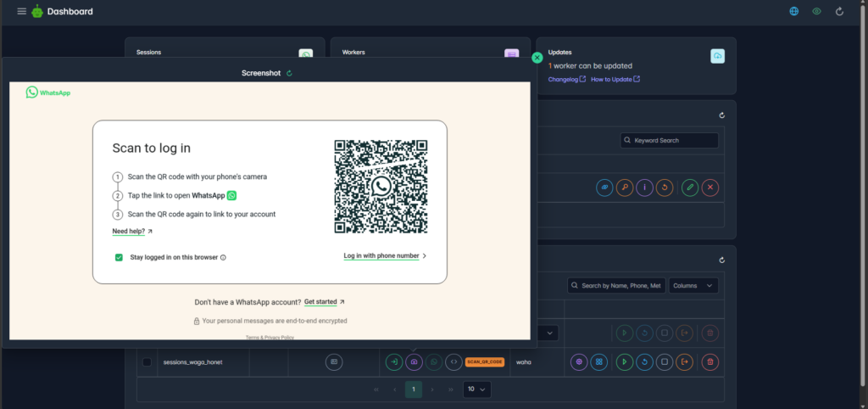Click the orange SCAN_QR_CODE status badge

point(484,361)
